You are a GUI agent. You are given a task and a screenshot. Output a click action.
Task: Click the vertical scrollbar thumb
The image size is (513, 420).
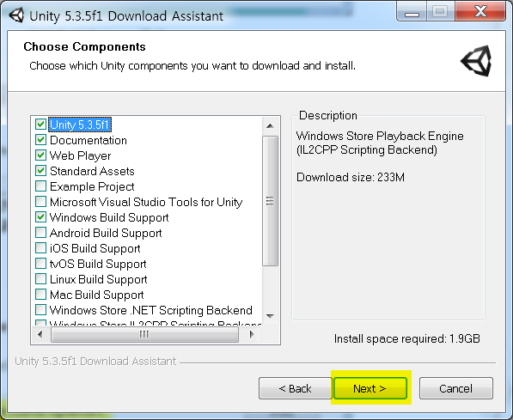pyautogui.click(x=270, y=201)
